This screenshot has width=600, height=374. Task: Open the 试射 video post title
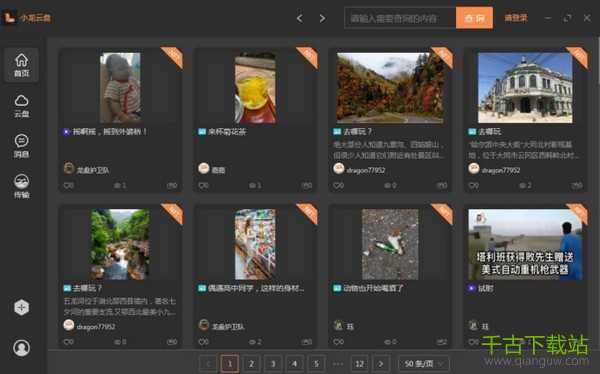(x=486, y=288)
